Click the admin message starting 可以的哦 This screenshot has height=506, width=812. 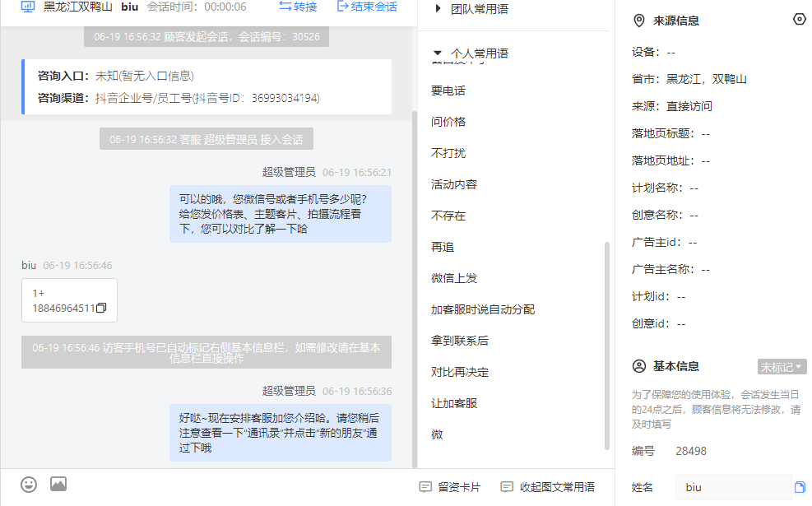click(x=281, y=214)
